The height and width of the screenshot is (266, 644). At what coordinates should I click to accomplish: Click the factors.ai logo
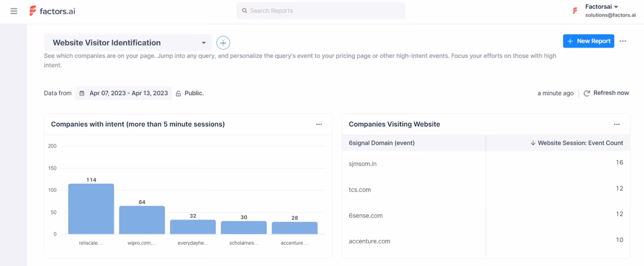(x=52, y=11)
